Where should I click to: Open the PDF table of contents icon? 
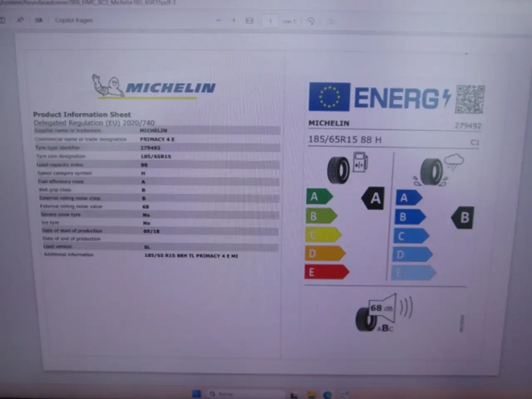(2, 20)
